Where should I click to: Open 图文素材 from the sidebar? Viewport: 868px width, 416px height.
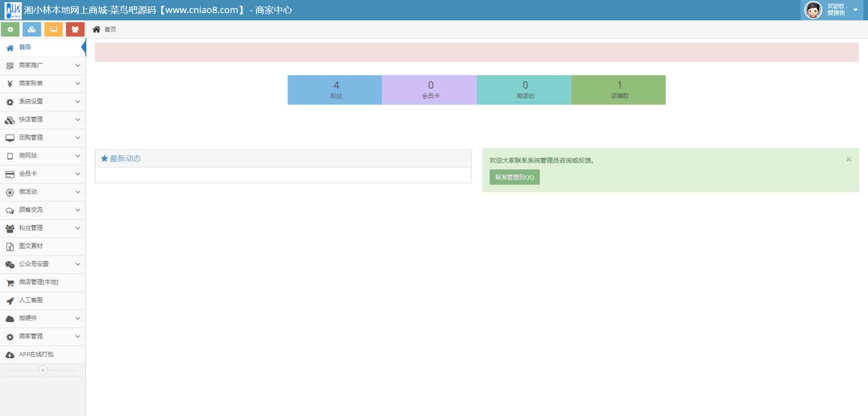pos(31,246)
